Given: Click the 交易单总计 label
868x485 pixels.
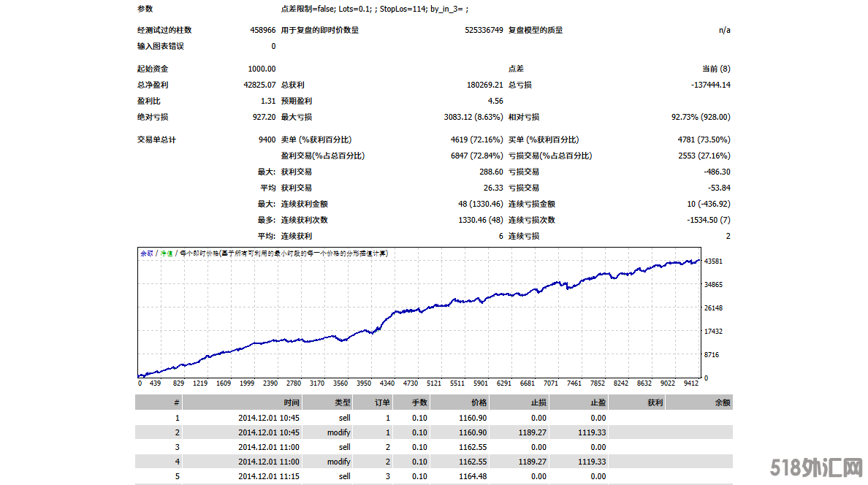Looking at the screenshot, I should pyautogui.click(x=156, y=140).
